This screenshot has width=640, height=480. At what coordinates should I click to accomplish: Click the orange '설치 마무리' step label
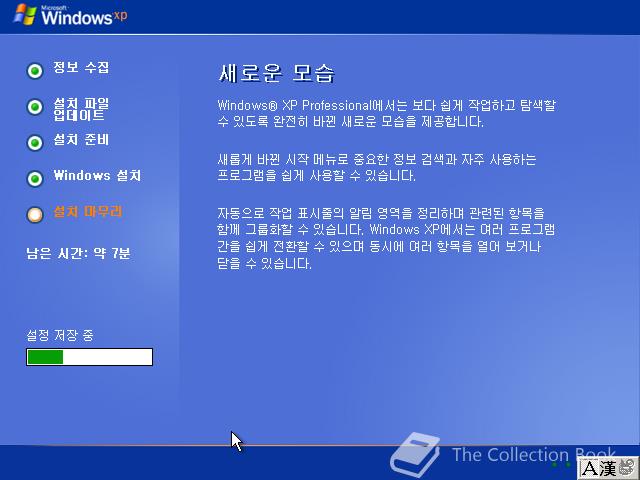[x=88, y=211]
